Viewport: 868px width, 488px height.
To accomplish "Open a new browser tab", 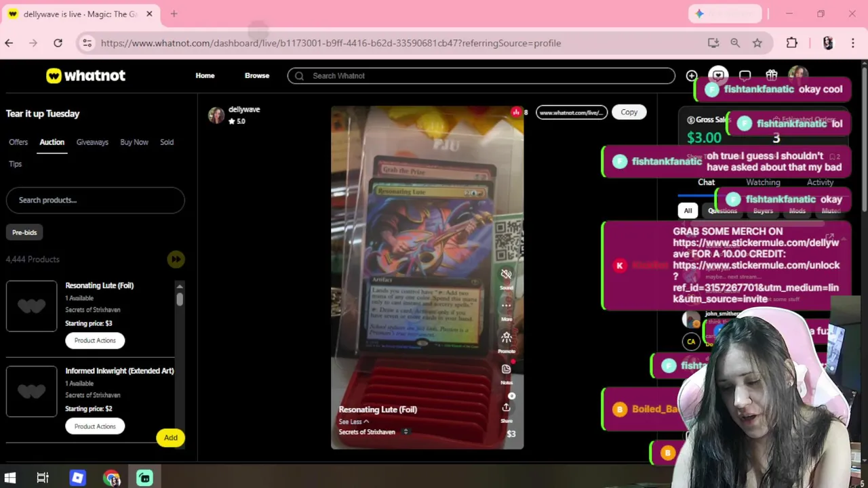I will click(174, 14).
